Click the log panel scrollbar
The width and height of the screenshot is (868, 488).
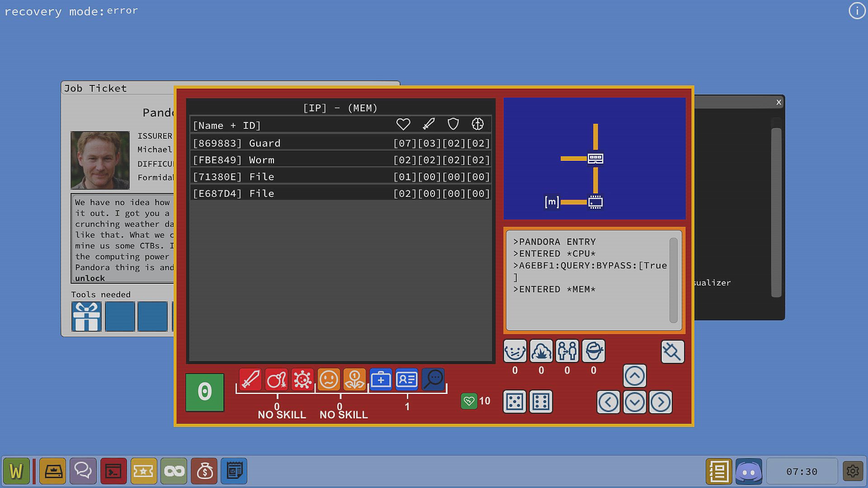[x=673, y=280]
